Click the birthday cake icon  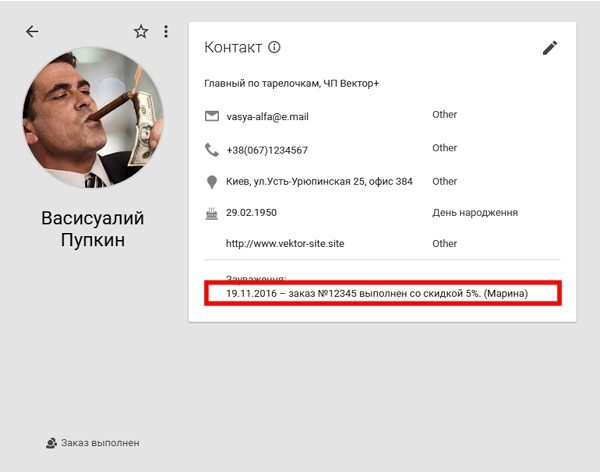212,213
